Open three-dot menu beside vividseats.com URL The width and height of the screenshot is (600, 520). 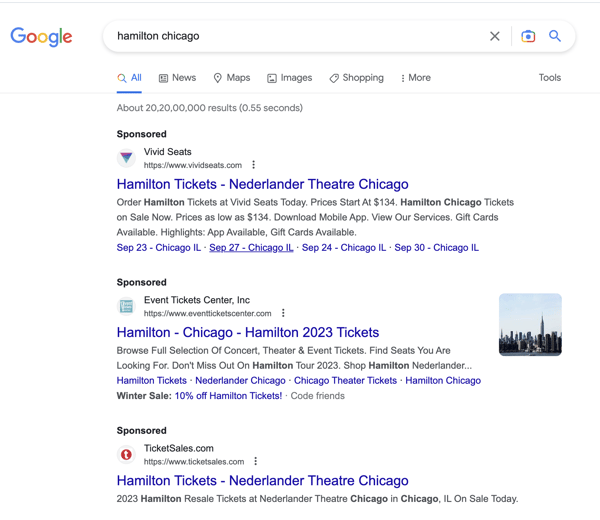pos(253,165)
